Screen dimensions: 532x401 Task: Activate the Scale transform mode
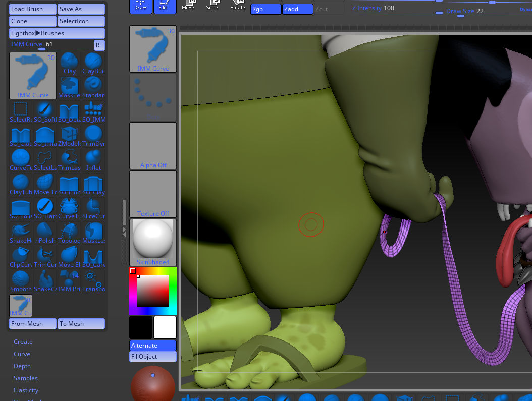pyautogui.click(x=212, y=6)
